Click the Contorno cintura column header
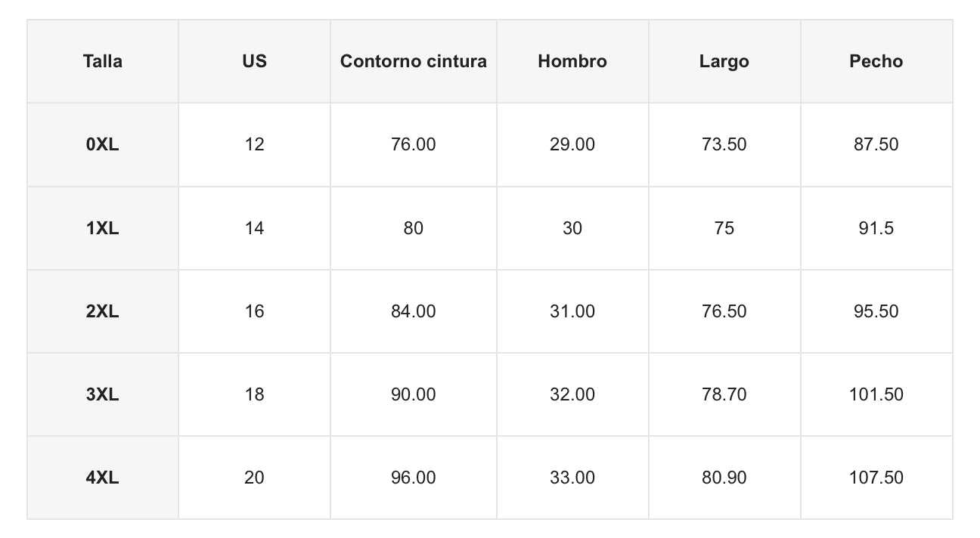Image resolution: width=980 pixels, height=538 pixels. [413, 61]
